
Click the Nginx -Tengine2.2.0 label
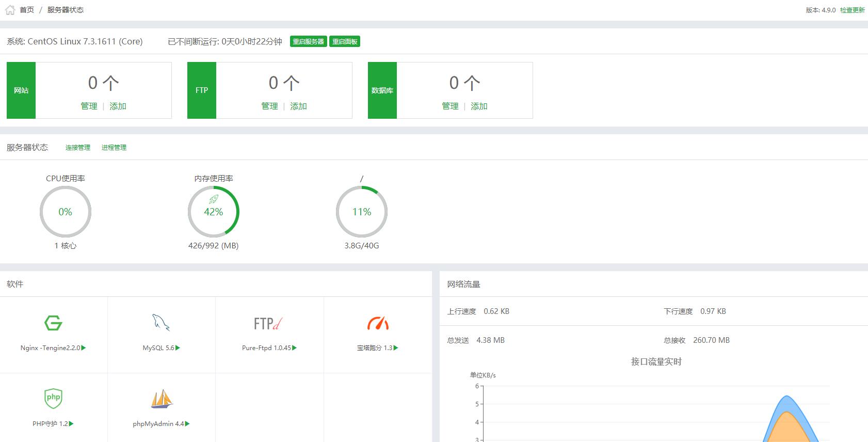tap(51, 348)
